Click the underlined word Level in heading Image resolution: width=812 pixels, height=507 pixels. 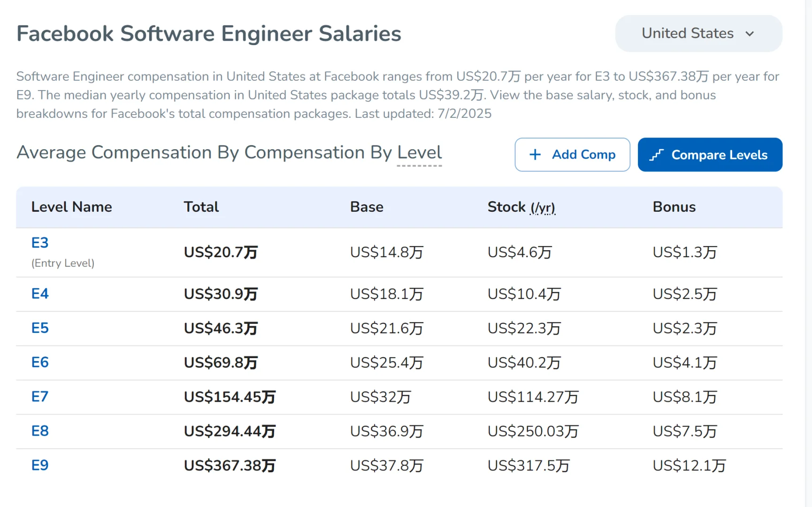click(x=419, y=153)
